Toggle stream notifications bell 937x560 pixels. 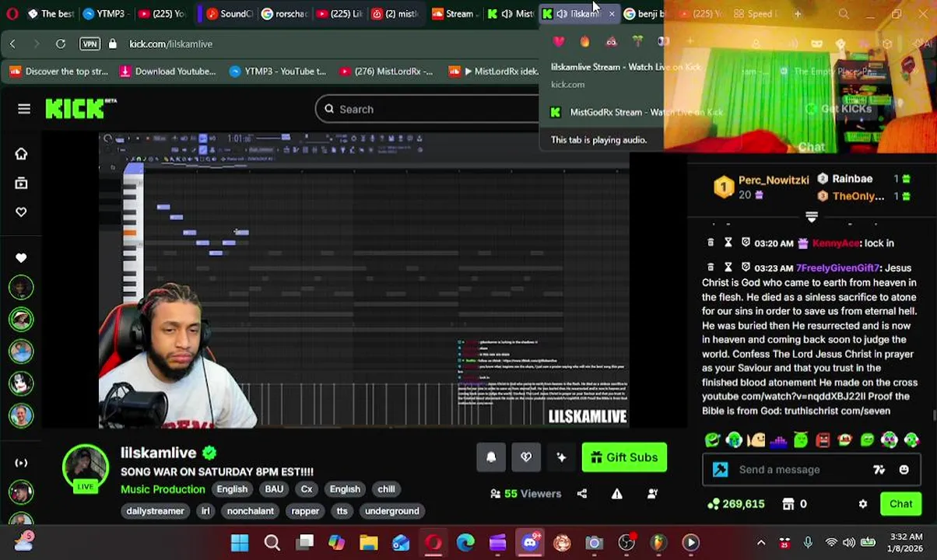[x=491, y=457]
